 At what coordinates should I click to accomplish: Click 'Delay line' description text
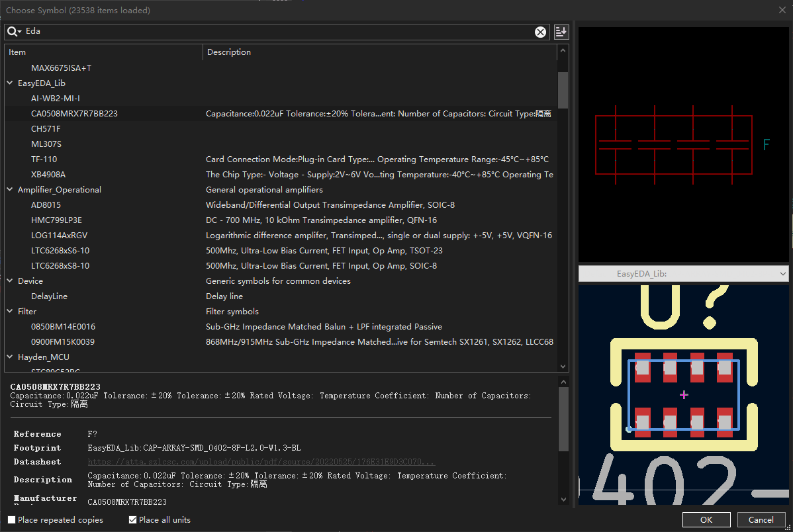pyautogui.click(x=224, y=296)
